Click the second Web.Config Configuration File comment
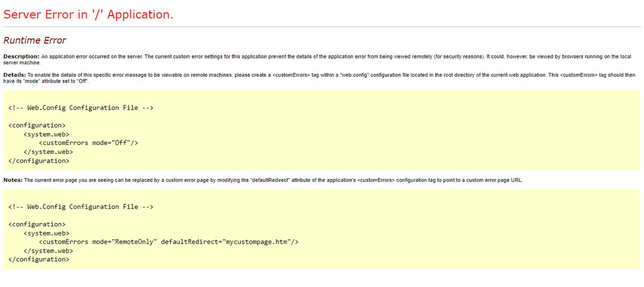Image resolution: width=644 pixels, height=287 pixels. [x=82, y=207]
